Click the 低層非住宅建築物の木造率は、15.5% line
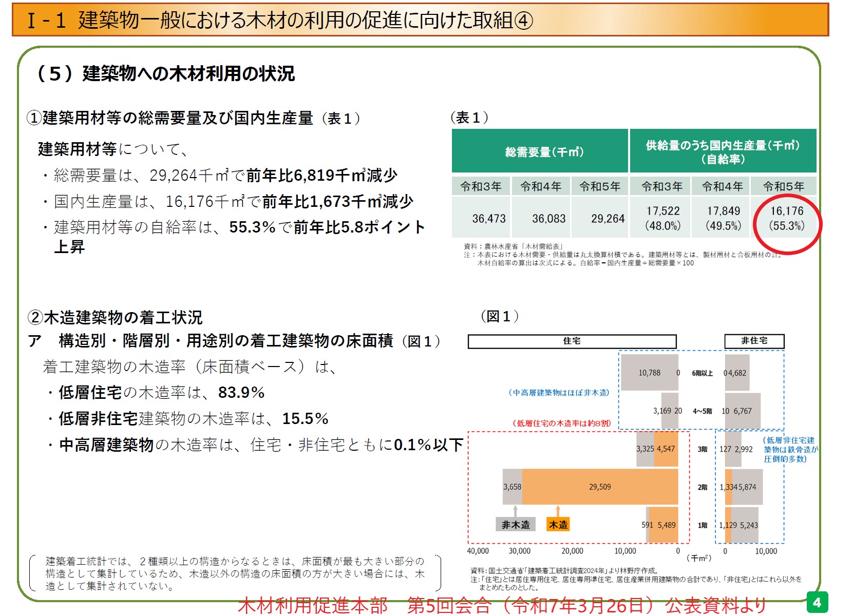This screenshot has width=853, height=616. [x=188, y=419]
